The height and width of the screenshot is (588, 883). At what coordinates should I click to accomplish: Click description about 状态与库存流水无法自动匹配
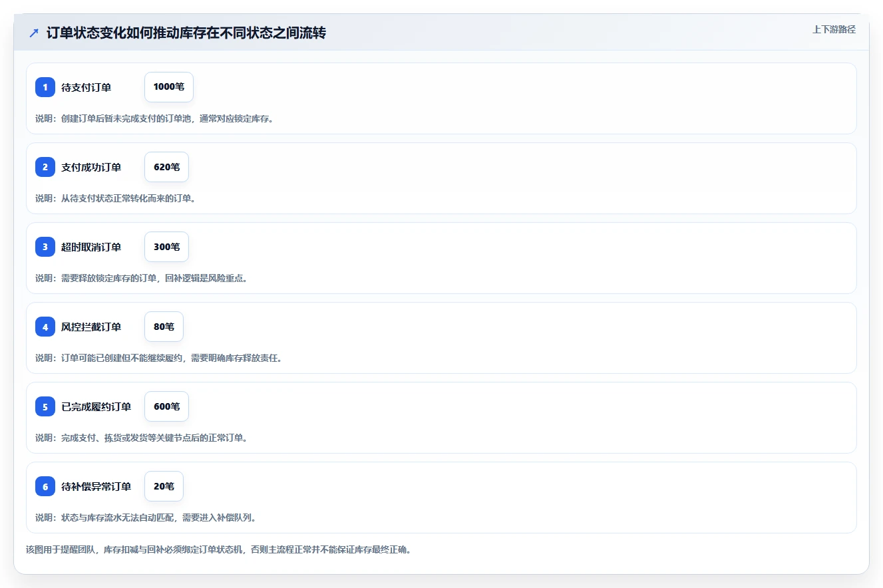tap(146, 517)
